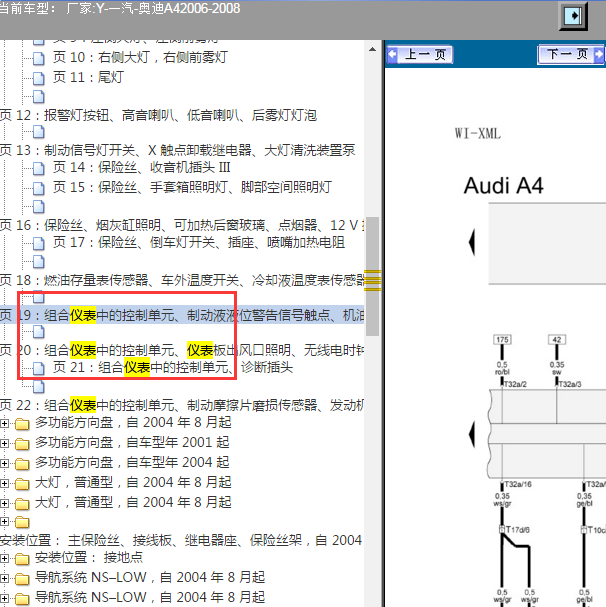Screen dimensions: 606x607
Task: Expand second 导航系统 NS–LOW folder
Action: coord(4,598)
